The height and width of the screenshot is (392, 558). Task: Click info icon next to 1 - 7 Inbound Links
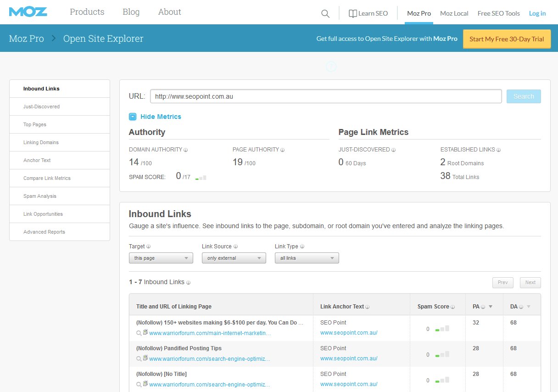tap(189, 283)
